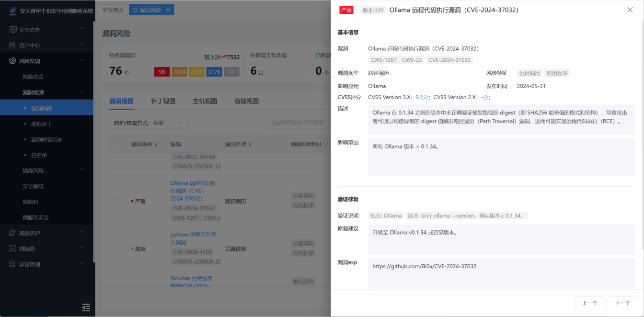The image size is (644, 317).
Task: Collapse the 风险发现 menu chevron
Action: [82, 61]
